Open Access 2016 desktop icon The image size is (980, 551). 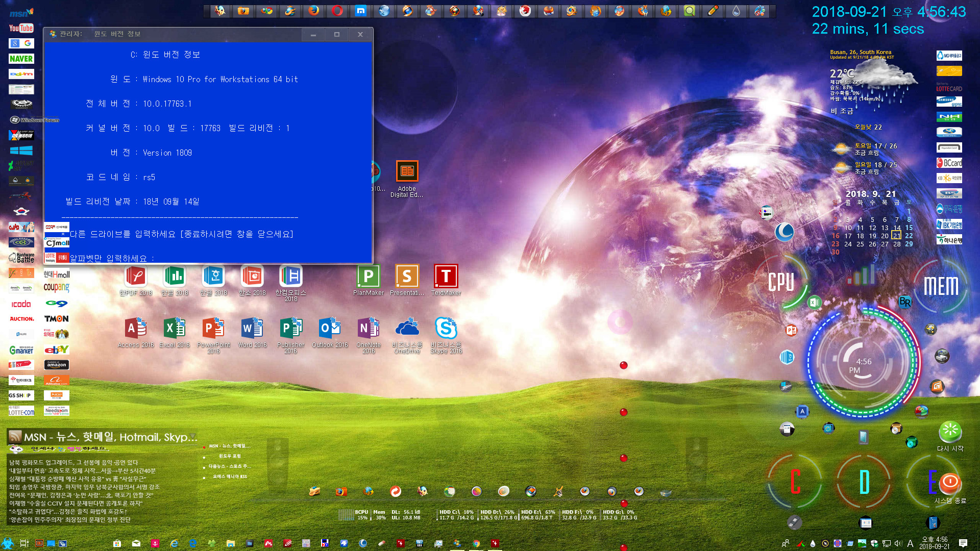coord(136,333)
